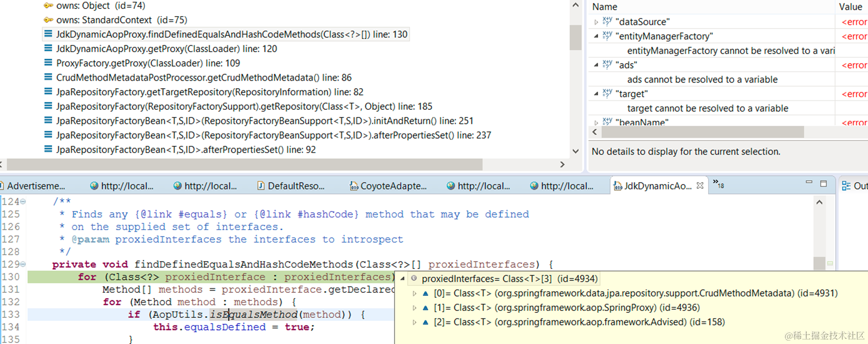Close the JdkDynamicAo... editor tab
The width and height of the screenshot is (868, 344).
click(x=700, y=186)
